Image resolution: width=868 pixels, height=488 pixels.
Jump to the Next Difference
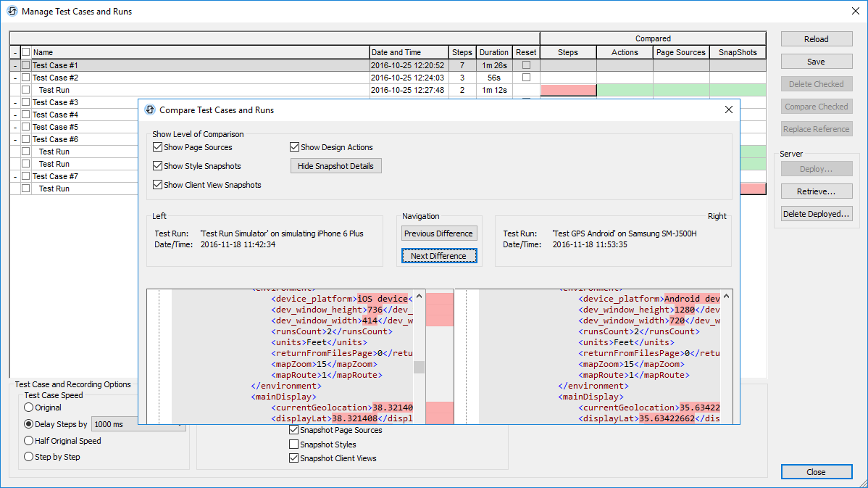tap(438, 256)
